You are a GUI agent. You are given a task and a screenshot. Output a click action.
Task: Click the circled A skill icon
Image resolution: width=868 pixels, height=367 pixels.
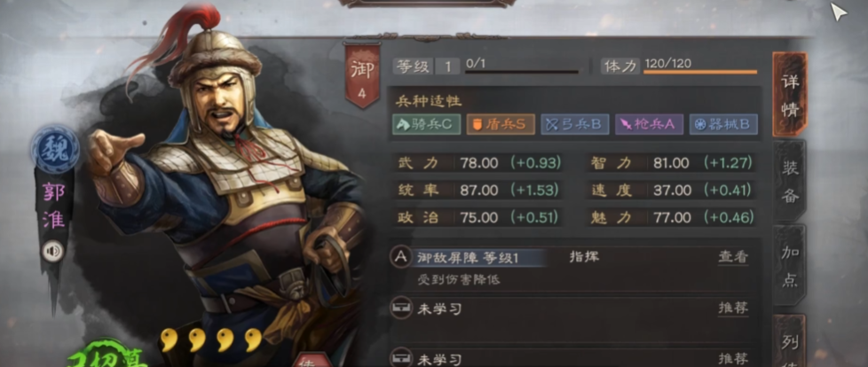pyautogui.click(x=401, y=258)
